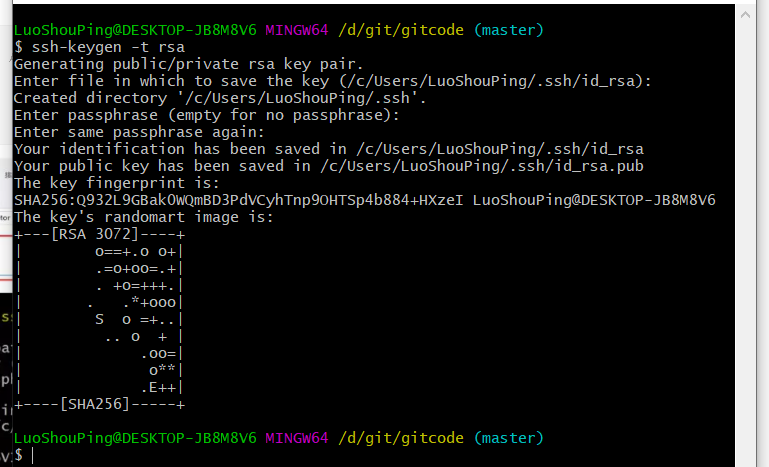Click the '[SHA256]' randomart footer
Image resolution: width=769 pixels, height=467 pixels.
click(x=95, y=404)
